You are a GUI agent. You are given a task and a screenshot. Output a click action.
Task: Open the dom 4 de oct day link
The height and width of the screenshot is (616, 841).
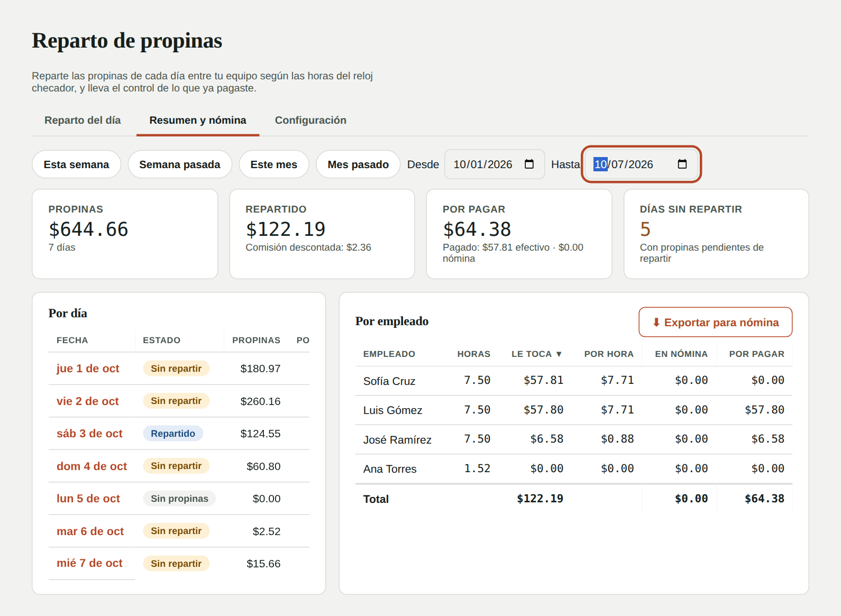(x=92, y=466)
